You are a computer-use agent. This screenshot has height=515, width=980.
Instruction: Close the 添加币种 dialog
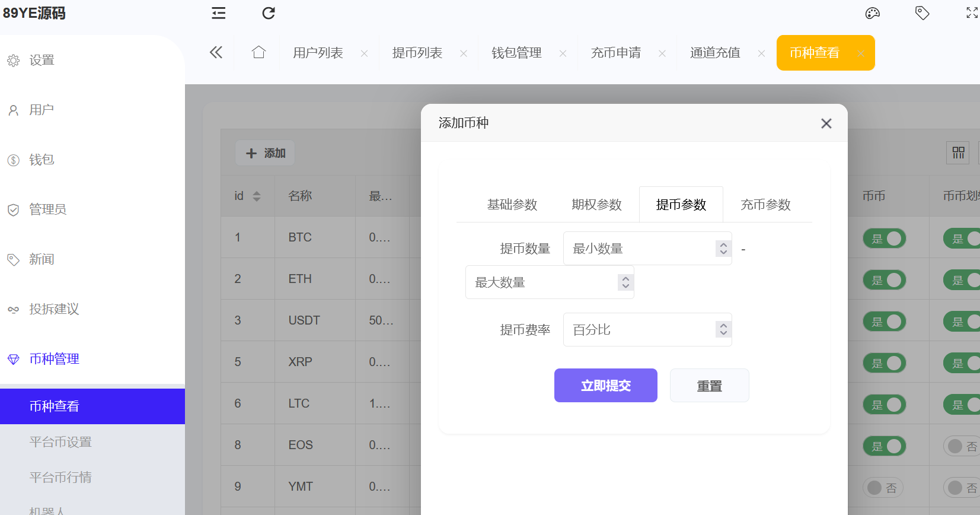[x=826, y=123]
